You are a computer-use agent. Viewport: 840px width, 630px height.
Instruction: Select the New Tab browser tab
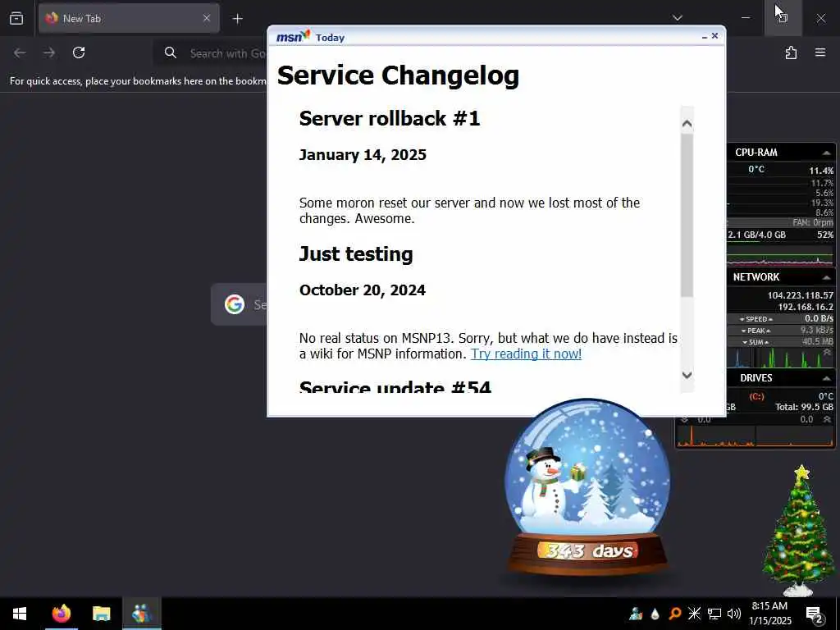point(129,18)
